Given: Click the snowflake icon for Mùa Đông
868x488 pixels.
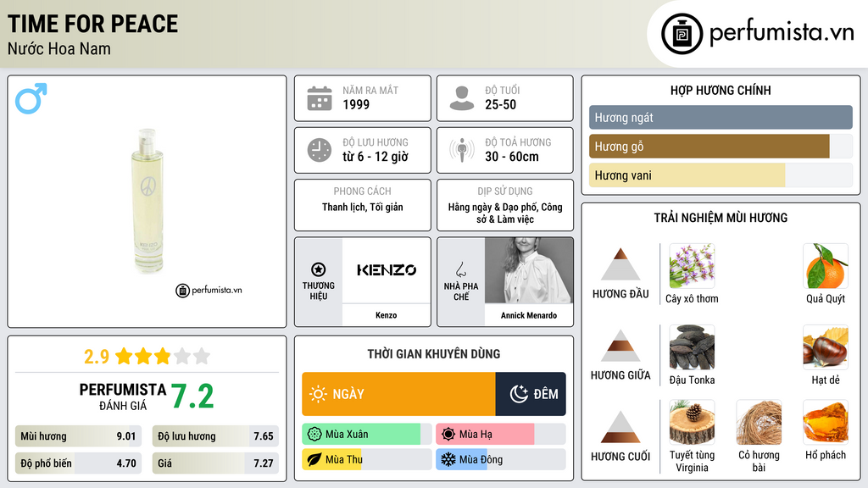Looking at the screenshot, I should click(x=448, y=459).
